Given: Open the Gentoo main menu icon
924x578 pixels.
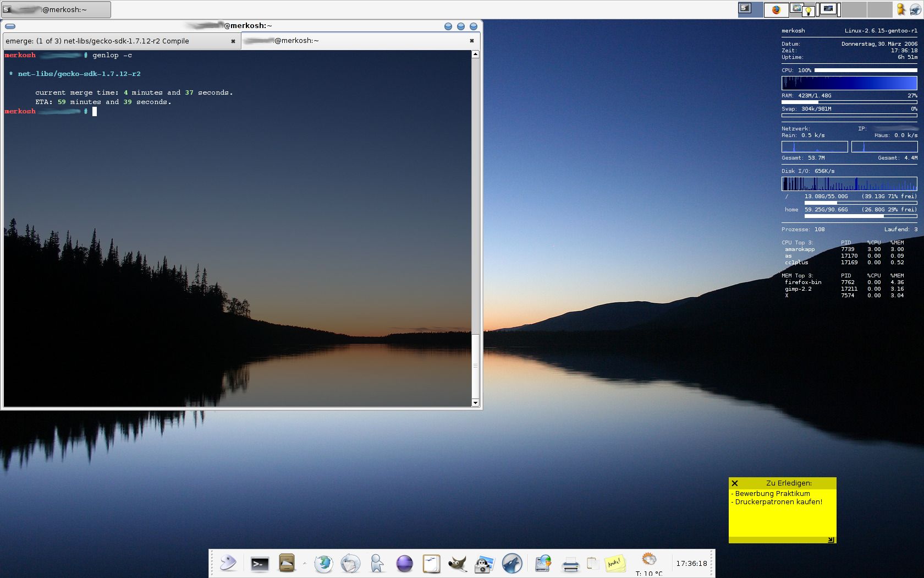Looking at the screenshot, I should pos(228,563).
